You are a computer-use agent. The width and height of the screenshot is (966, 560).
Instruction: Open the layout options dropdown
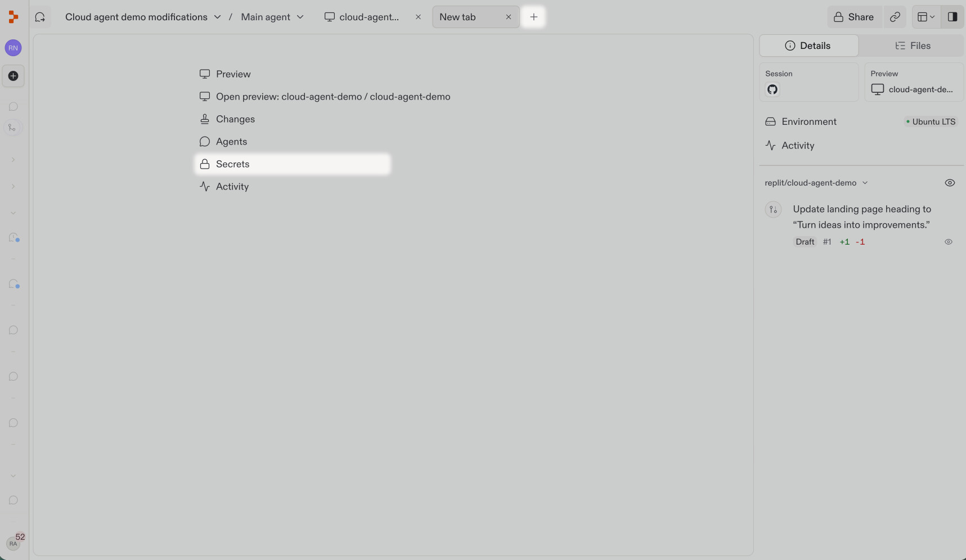click(926, 17)
